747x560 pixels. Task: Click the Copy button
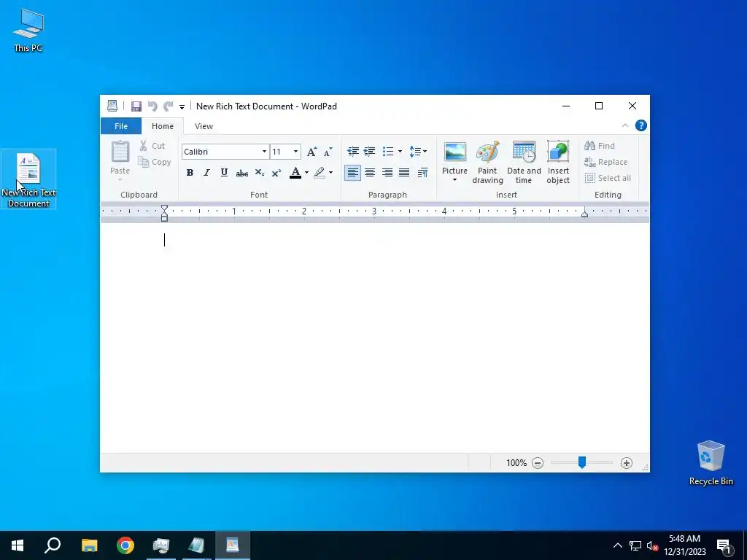pos(155,162)
